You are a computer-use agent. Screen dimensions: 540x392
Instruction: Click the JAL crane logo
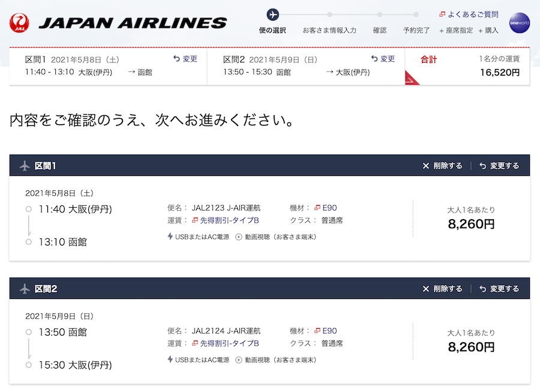19,23
